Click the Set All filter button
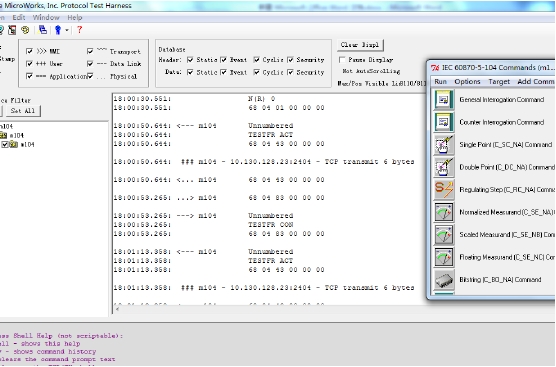The height and width of the screenshot is (367, 556). pos(23,111)
